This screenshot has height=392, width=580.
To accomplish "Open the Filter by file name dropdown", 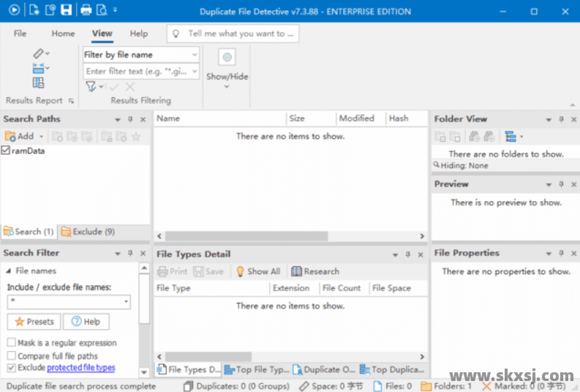I will point(195,55).
